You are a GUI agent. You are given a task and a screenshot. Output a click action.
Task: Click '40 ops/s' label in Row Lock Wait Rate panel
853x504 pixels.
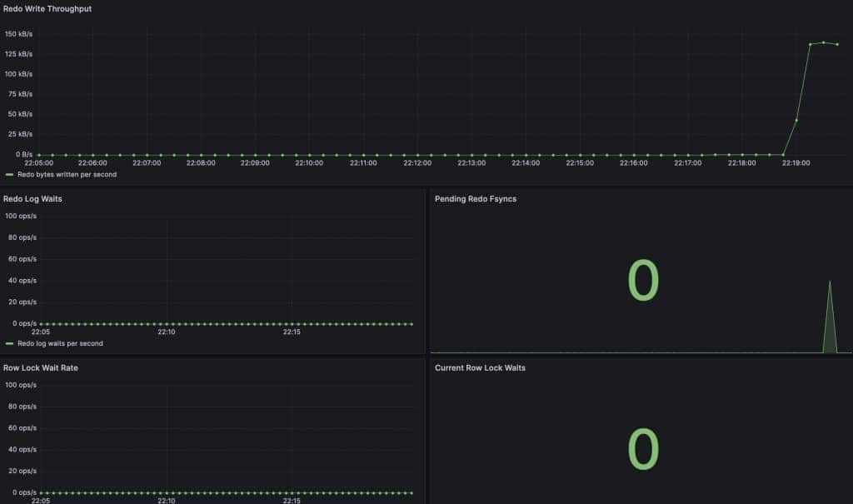pos(22,450)
